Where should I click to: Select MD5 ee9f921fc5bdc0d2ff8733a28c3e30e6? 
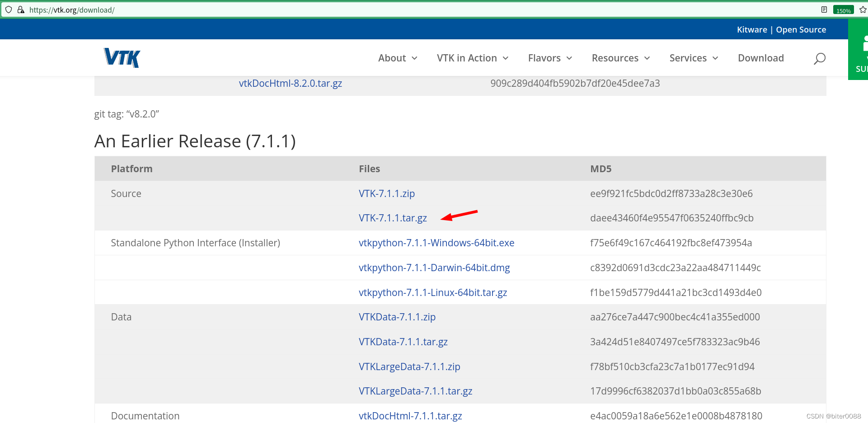[x=671, y=193]
